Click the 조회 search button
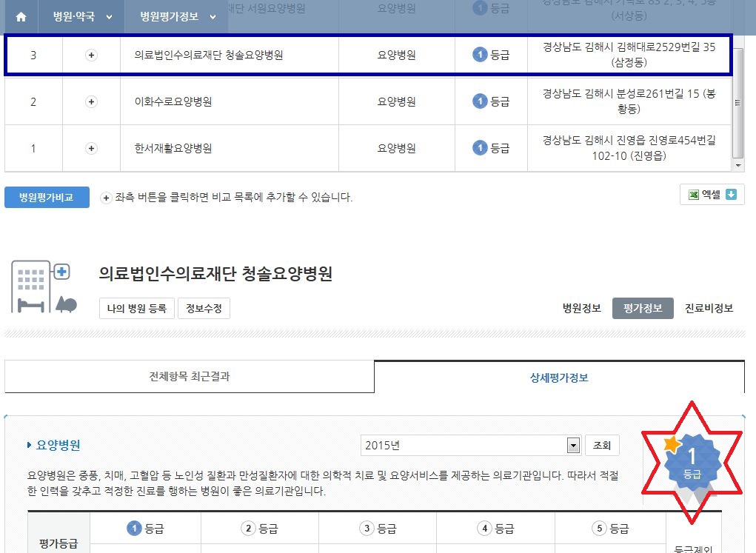 pos(602,446)
